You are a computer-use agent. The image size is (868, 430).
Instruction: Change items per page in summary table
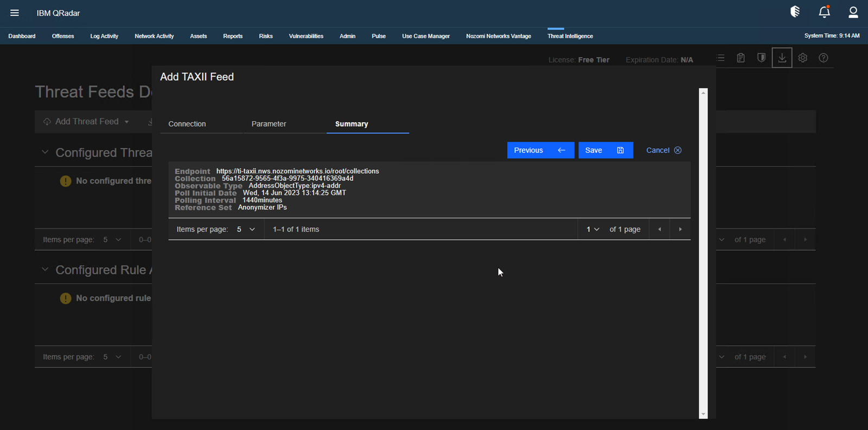pos(246,229)
